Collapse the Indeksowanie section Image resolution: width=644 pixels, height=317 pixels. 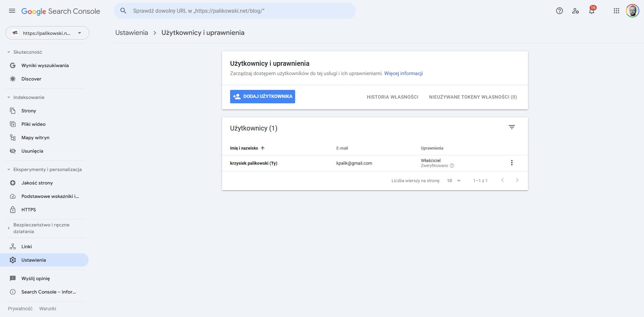point(9,97)
